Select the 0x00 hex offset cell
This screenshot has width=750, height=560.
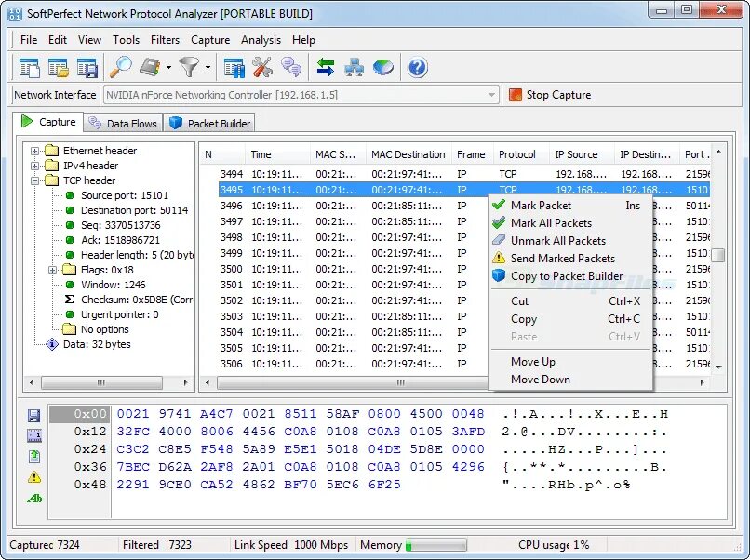click(x=80, y=414)
